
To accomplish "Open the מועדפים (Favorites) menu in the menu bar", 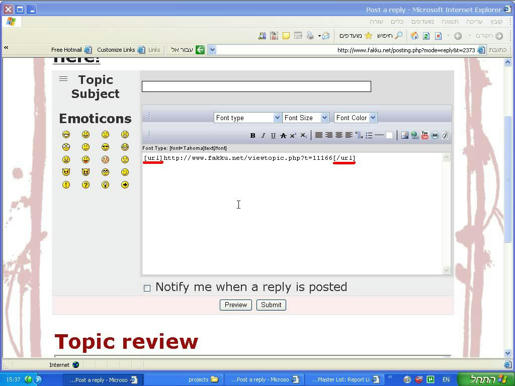I will point(422,22).
